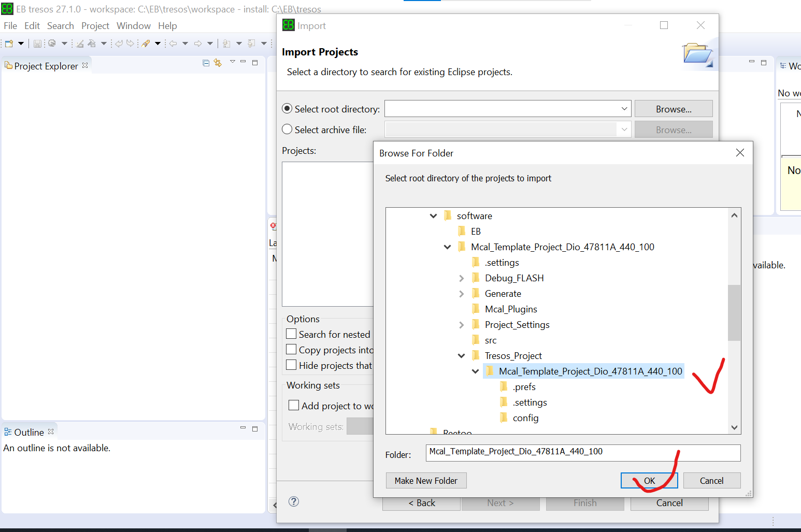Viewport: 801px width, 532px height.
Task: Expand the Debug_FLASH folder node
Action: (x=461, y=278)
